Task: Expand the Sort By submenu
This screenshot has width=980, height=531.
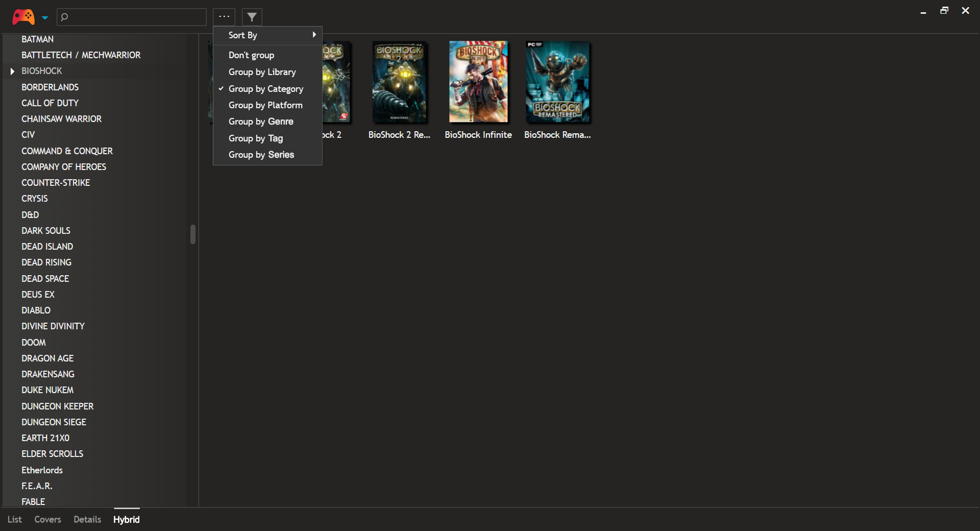Action: click(x=267, y=35)
